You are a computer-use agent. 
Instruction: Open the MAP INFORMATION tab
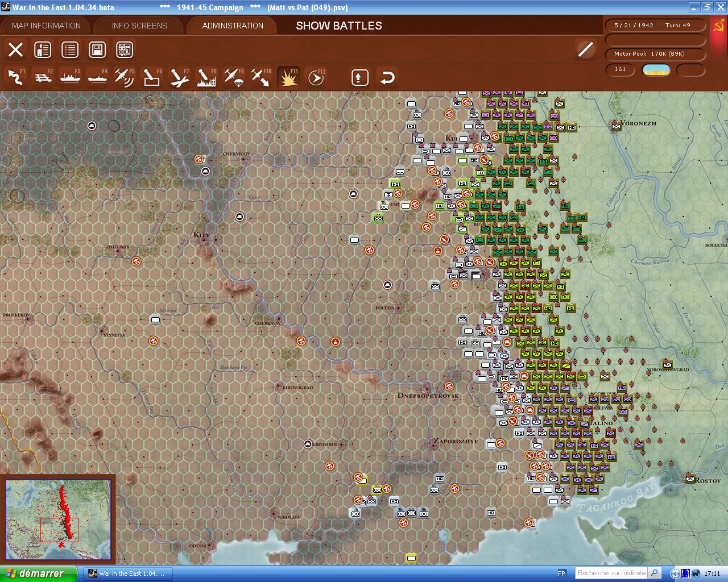46,26
